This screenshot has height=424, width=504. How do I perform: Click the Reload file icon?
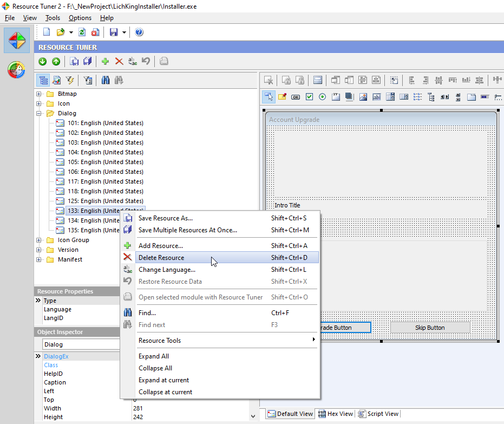[x=82, y=32]
